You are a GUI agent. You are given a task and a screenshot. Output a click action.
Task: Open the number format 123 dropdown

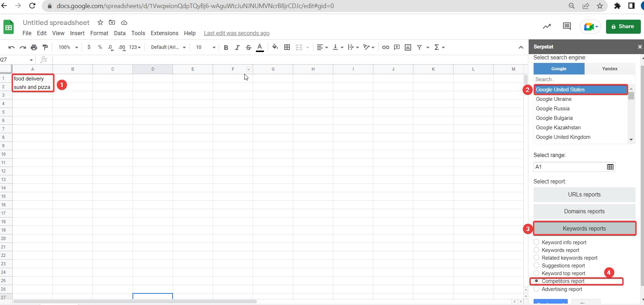tap(135, 47)
